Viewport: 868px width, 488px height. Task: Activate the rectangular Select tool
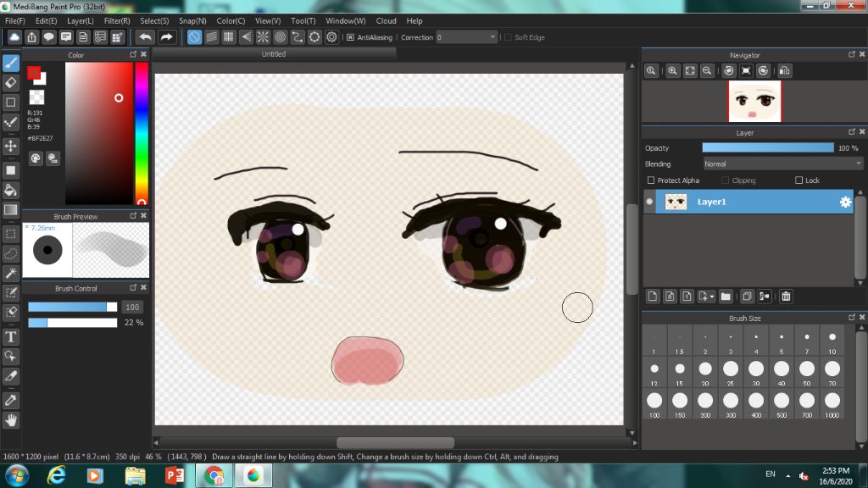click(10, 234)
